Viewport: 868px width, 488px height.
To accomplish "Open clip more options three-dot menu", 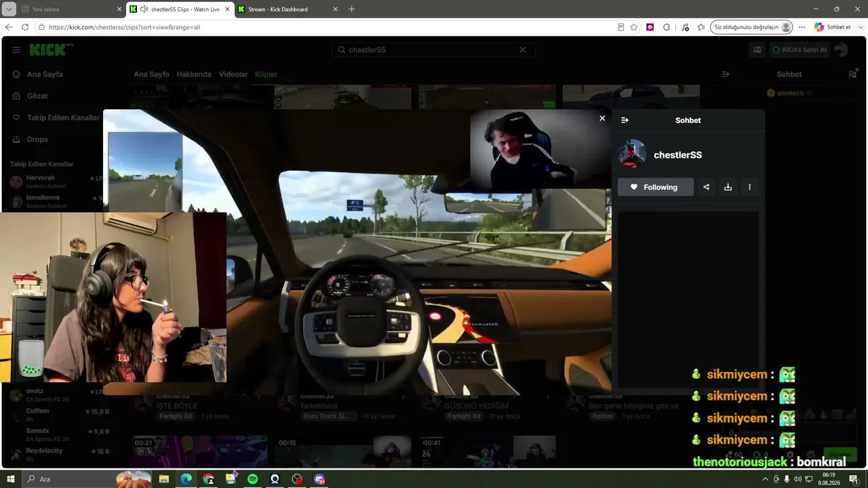I will click(749, 187).
